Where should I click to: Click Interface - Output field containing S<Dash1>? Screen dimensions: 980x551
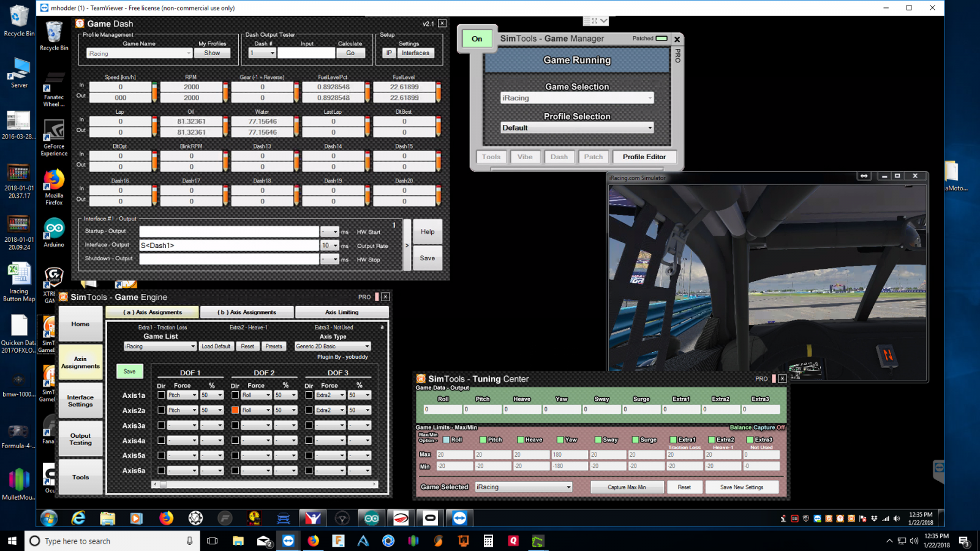pos(229,246)
